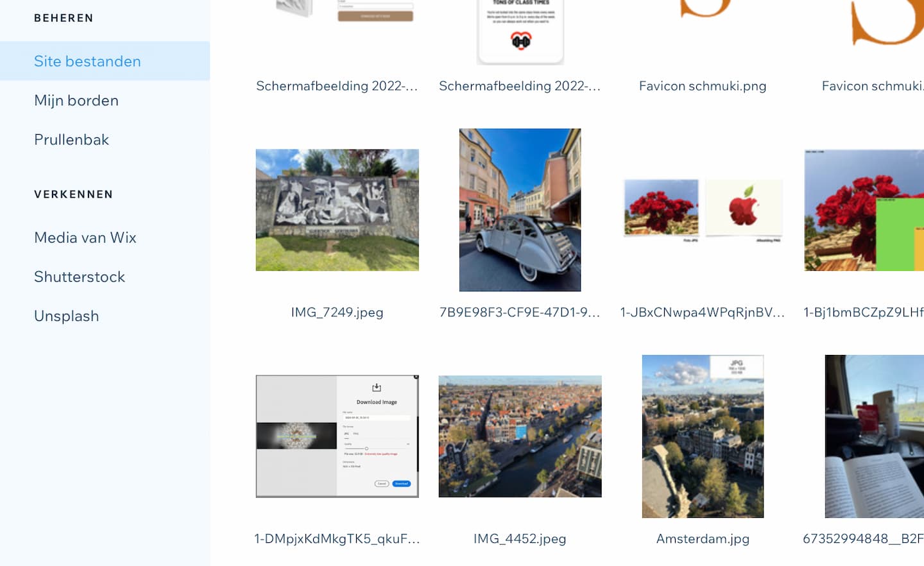Select the grey Citroën car photo
Screen dimensions: 924x566
[520, 210]
